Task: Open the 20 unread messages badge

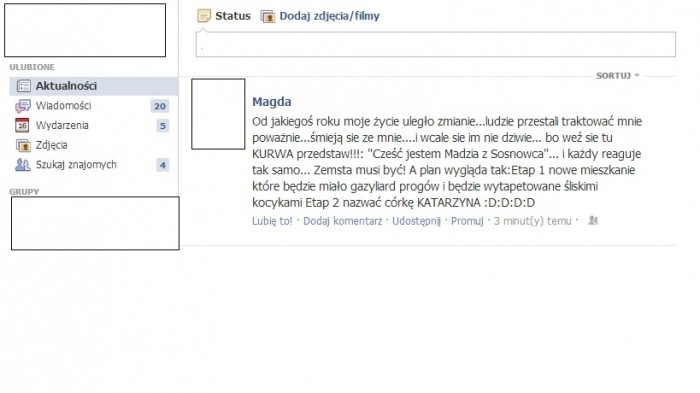Action: click(x=160, y=106)
